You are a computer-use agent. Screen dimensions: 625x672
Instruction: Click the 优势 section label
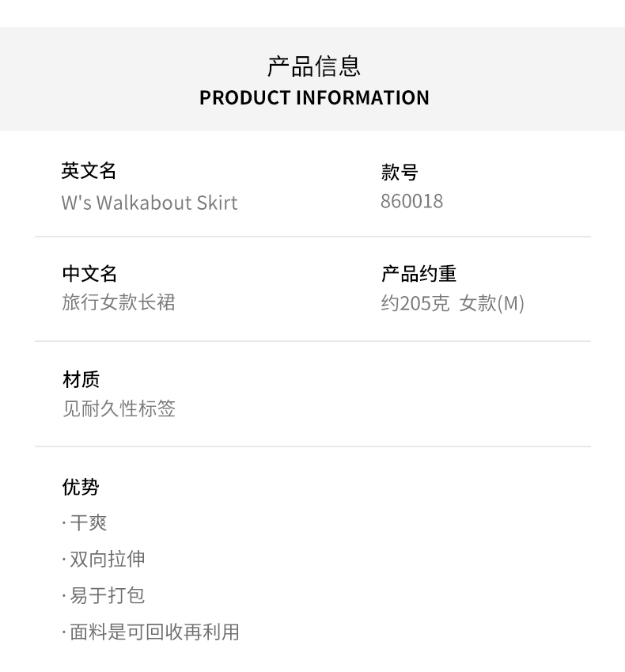click(x=81, y=487)
